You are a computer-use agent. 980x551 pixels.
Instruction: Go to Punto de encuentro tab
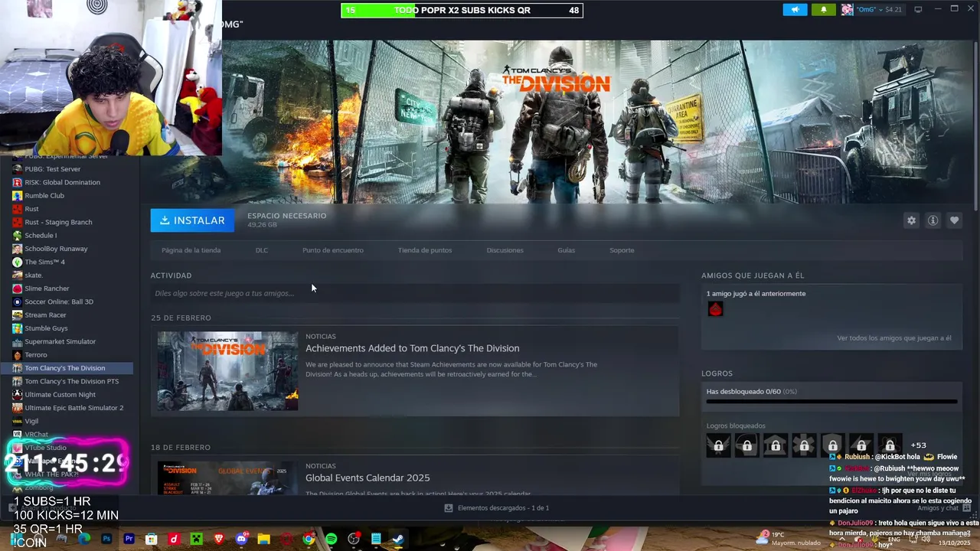point(333,250)
